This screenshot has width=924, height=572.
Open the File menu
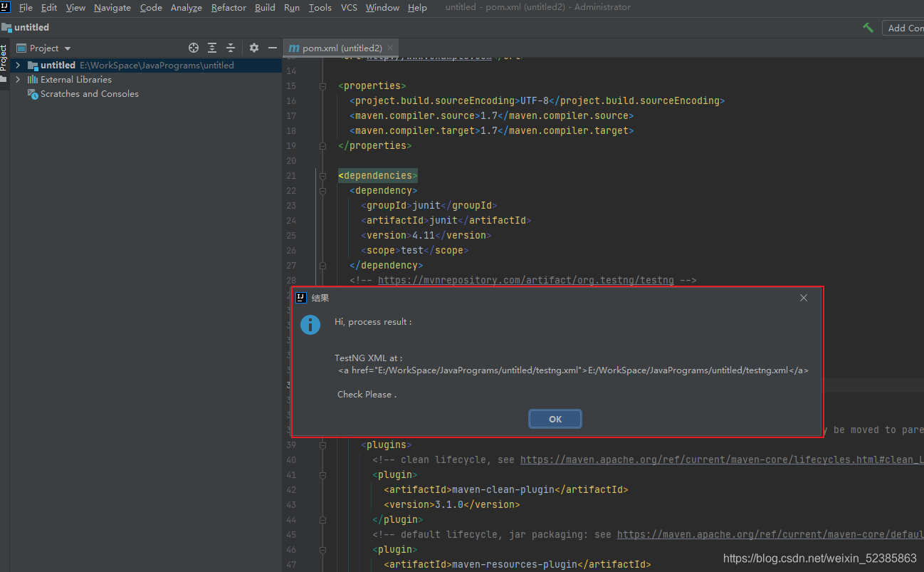pyautogui.click(x=26, y=7)
